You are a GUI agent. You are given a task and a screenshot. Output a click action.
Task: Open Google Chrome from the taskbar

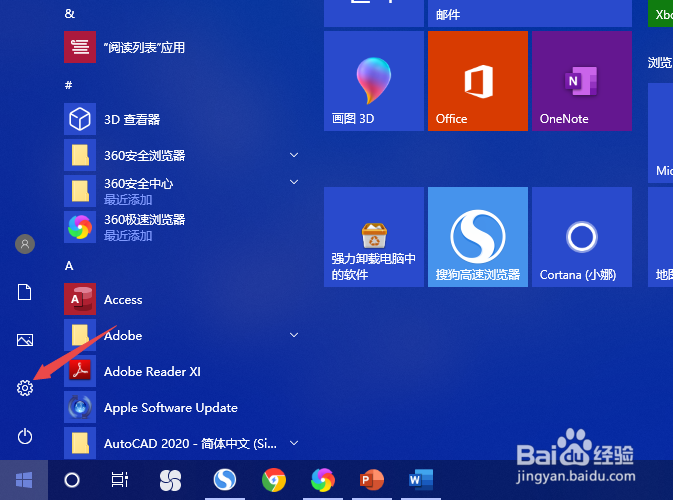(x=274, y=480)
